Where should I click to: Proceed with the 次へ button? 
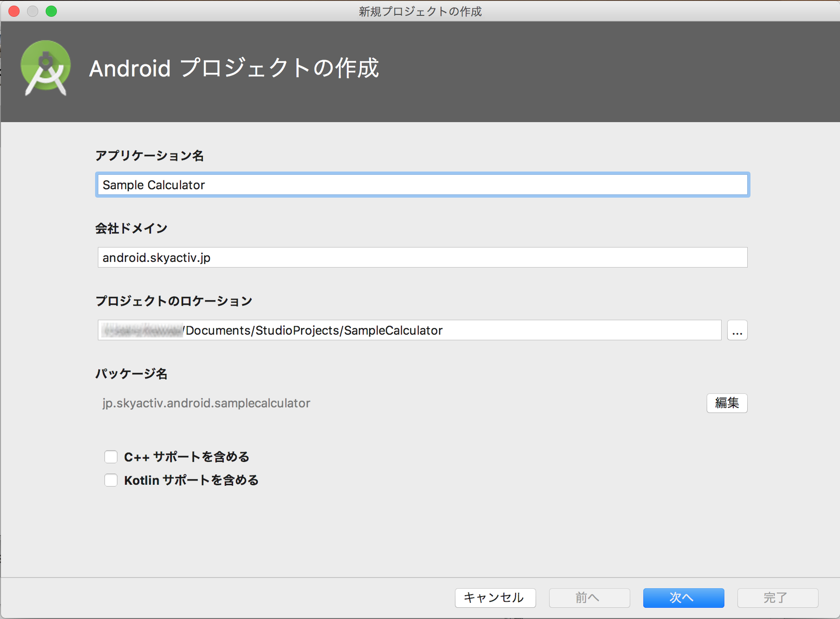click(683, 598)
